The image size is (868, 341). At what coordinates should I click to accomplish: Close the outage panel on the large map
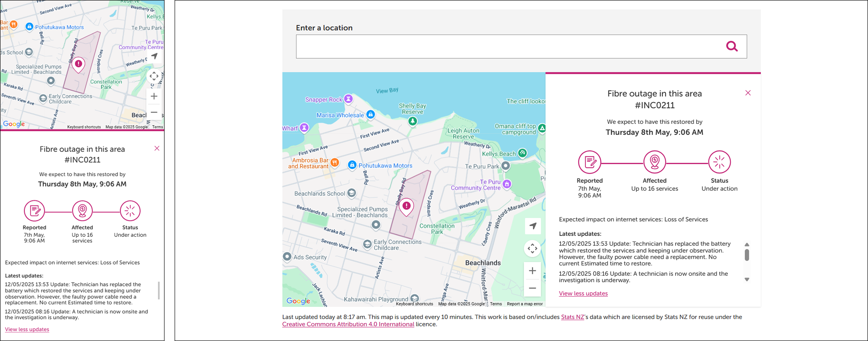coord(748,93)
